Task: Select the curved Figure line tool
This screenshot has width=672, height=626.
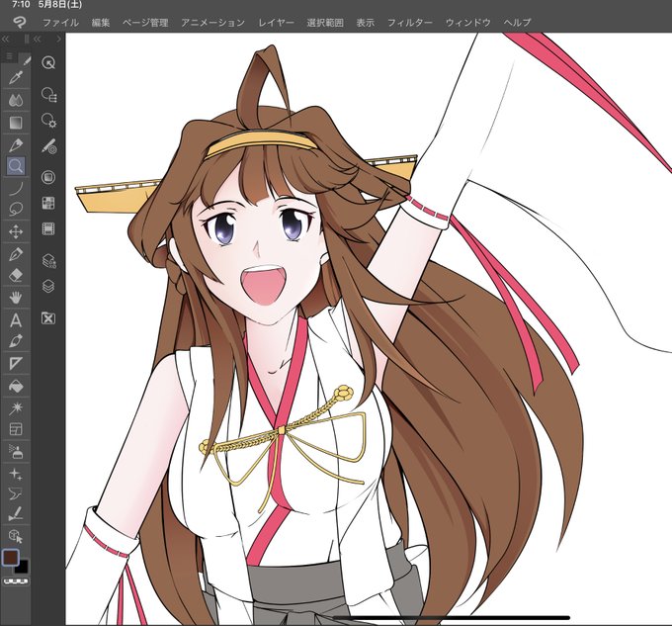Action: [x=16, y=188]
